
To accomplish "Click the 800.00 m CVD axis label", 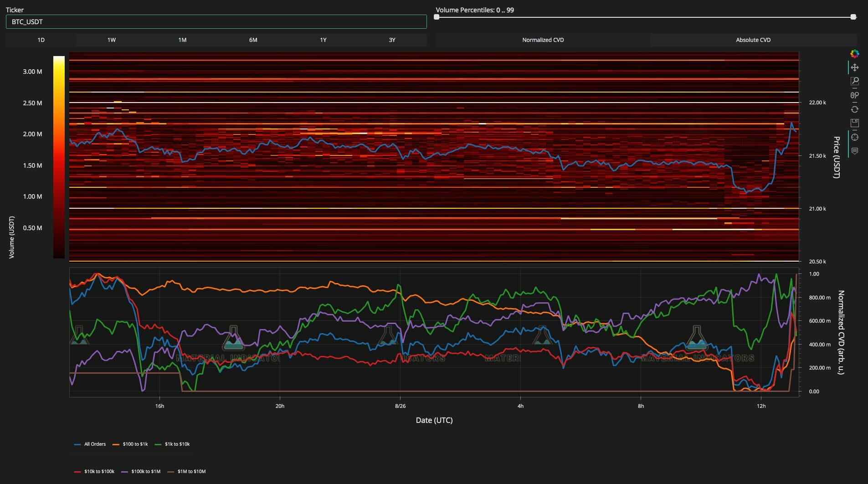I will 820,298.
